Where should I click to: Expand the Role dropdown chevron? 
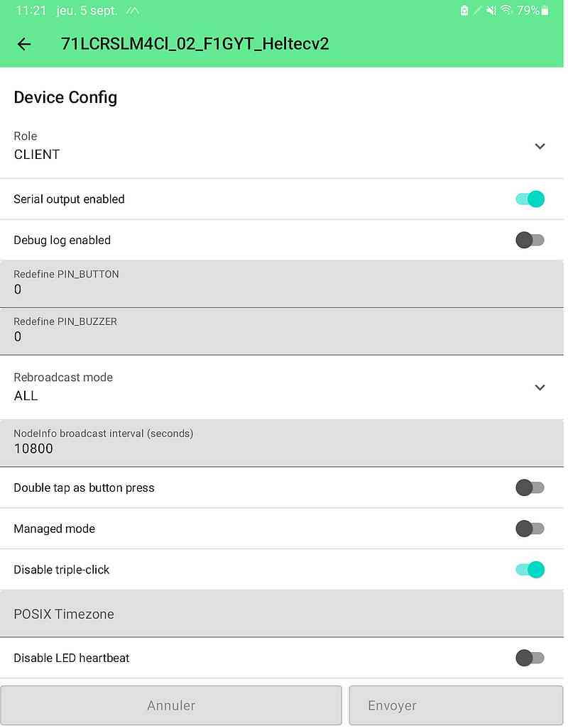click(x=540, y=146)
